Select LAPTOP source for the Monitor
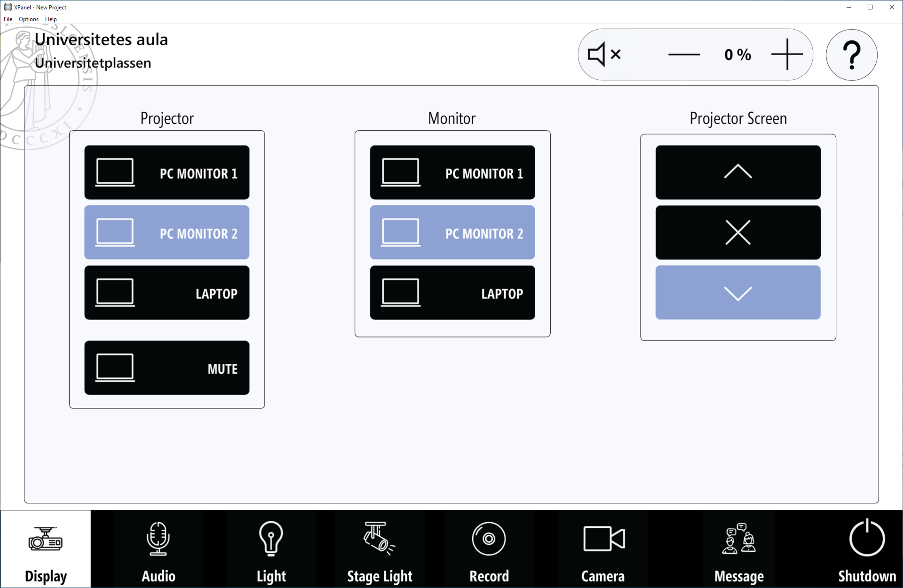This screenshot has height=588, width=903. (452, 292)
